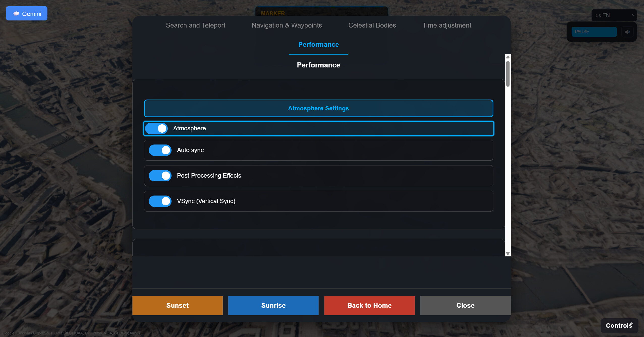Screen dimensions: 644x337
Task: Click the Atmosphere Settings header
Action: coord(318,108)
